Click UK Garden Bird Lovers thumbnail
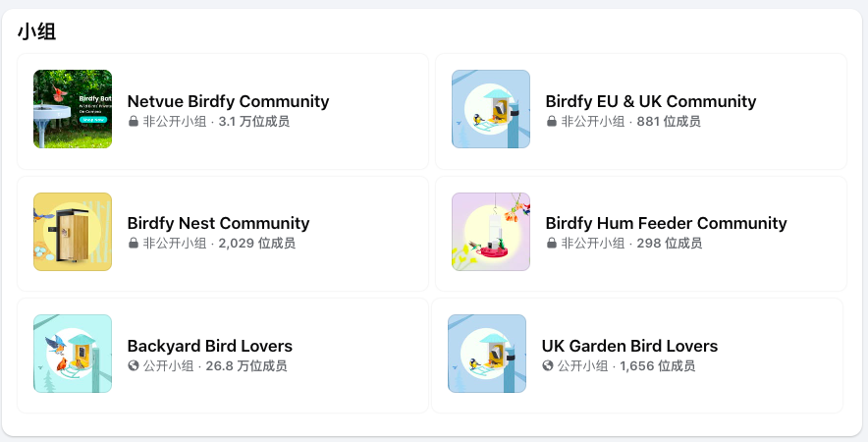Viewport: 868px width, 442px height. point(487,354)
